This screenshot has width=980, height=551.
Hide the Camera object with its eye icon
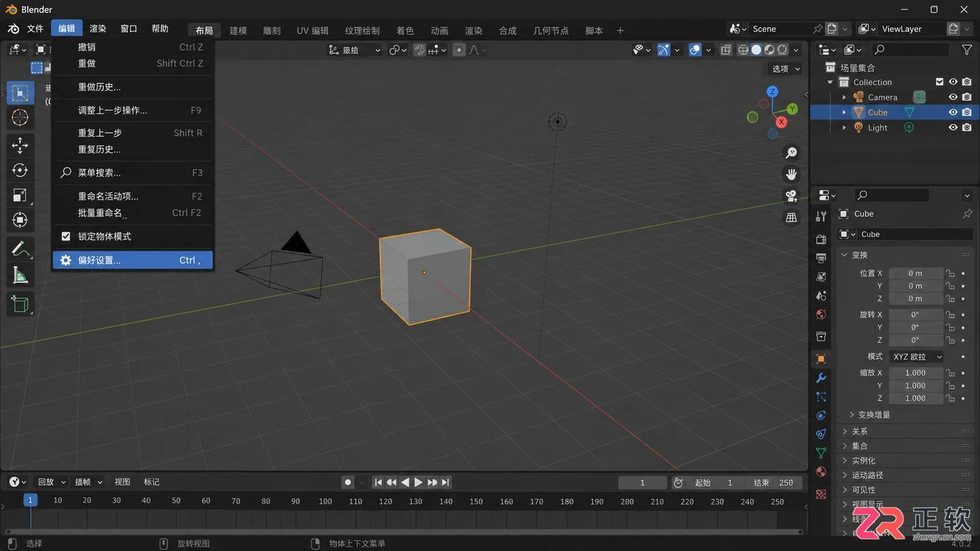(x=953, y=97)
